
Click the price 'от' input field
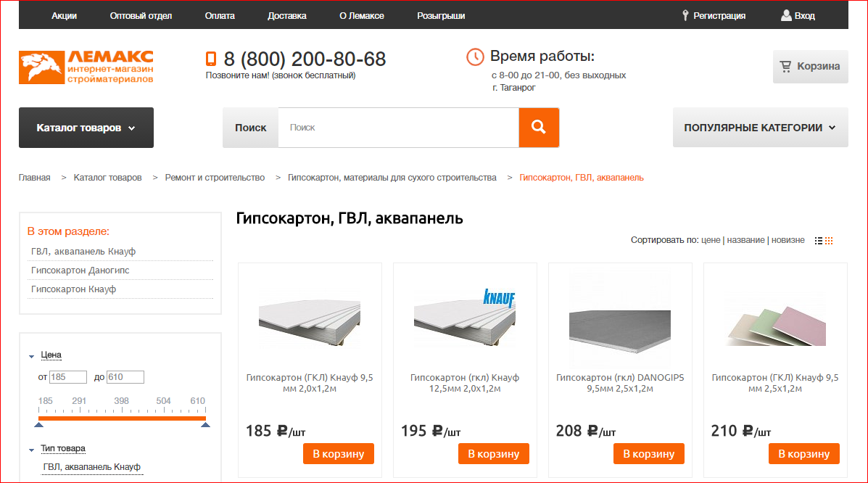click(x=68, y=377)
